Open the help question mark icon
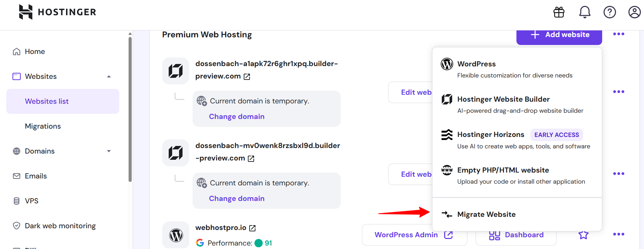Viewport: 644px width, 249px height. coord(610,12)
